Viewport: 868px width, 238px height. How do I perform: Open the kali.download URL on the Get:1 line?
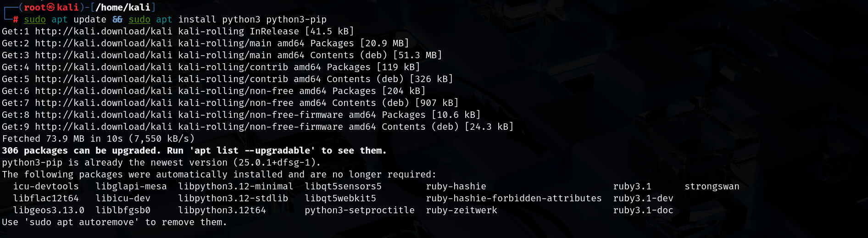tap(103, 31)
